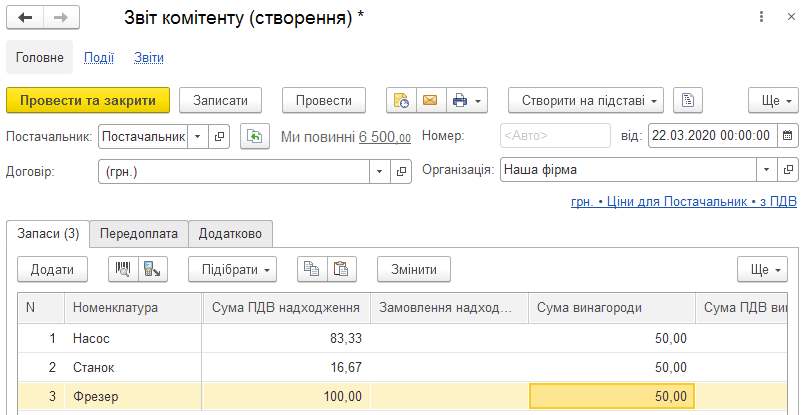The width and height of the screenshot is (804, 415).
Task: Click Фрезер's Сума винагороди 50,00 cell
Action: [612, 396]
